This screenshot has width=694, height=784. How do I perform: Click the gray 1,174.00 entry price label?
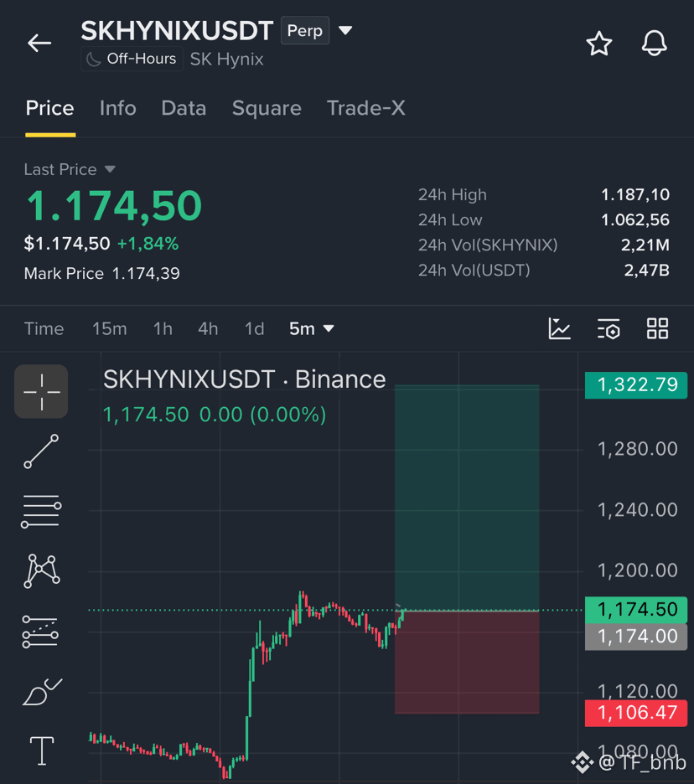click(636, 637)
